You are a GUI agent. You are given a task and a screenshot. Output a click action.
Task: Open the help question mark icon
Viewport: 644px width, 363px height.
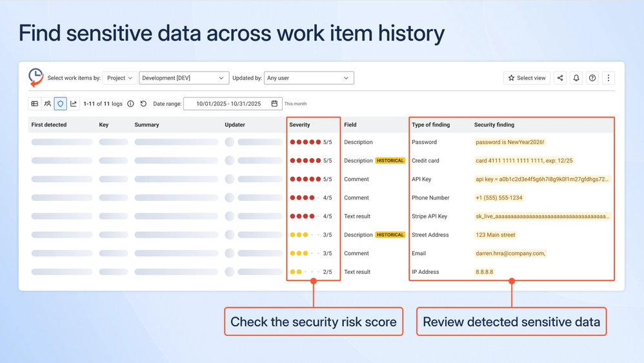coord(592,78)
